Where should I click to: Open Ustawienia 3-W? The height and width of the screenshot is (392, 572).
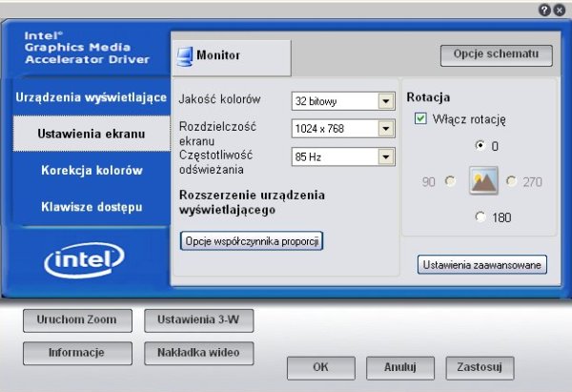click(199, 320)
